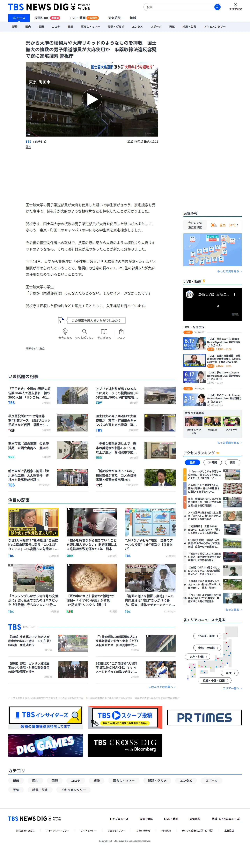Open the YouTube live player options menu
The width and height of the screenshot is (250, 868).
coord(234,294)
